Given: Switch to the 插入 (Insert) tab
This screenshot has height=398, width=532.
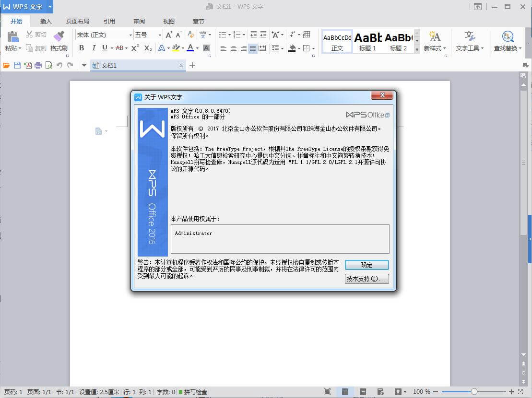Looking at the screenshot, I should pos(46,22).
